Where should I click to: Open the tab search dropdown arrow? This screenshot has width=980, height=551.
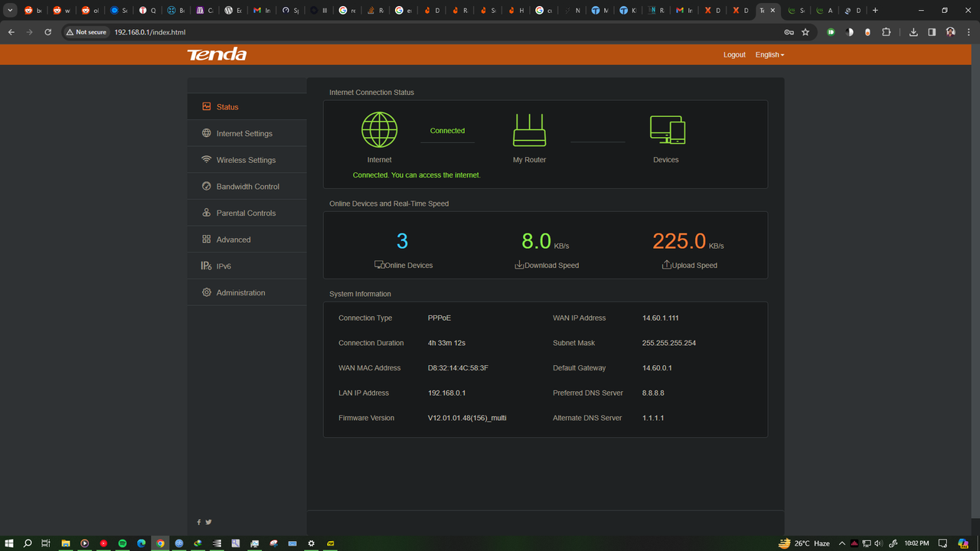(x=11, y=11)
